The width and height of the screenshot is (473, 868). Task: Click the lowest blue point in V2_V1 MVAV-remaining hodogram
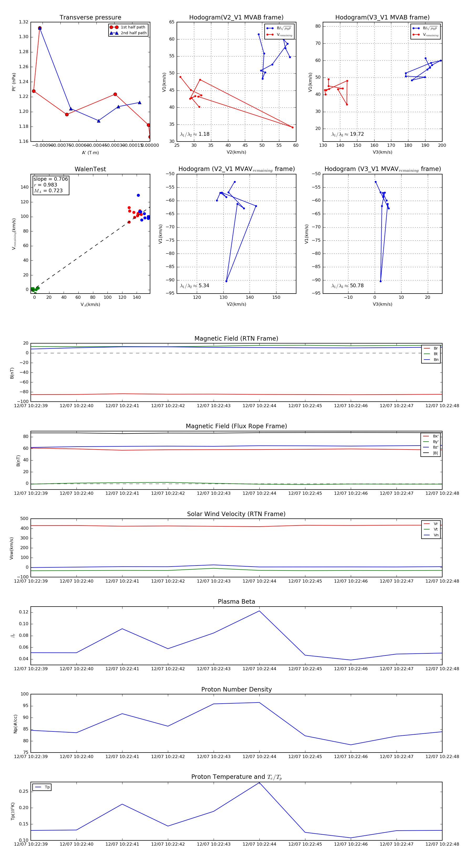[x=226, y=281]
